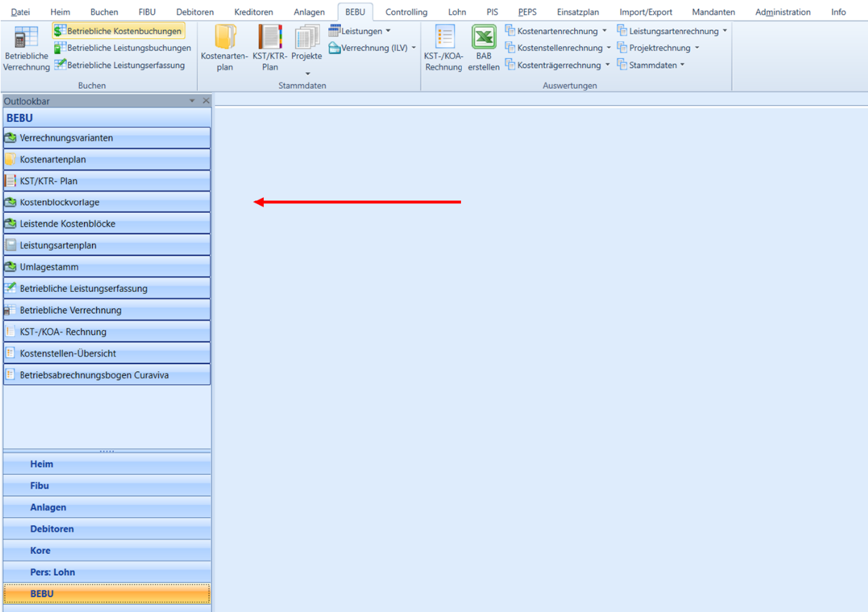Viewport: 868px width, 612px height.
Task: Open the Debitoren ribbon tab
Action: [194, 12]
